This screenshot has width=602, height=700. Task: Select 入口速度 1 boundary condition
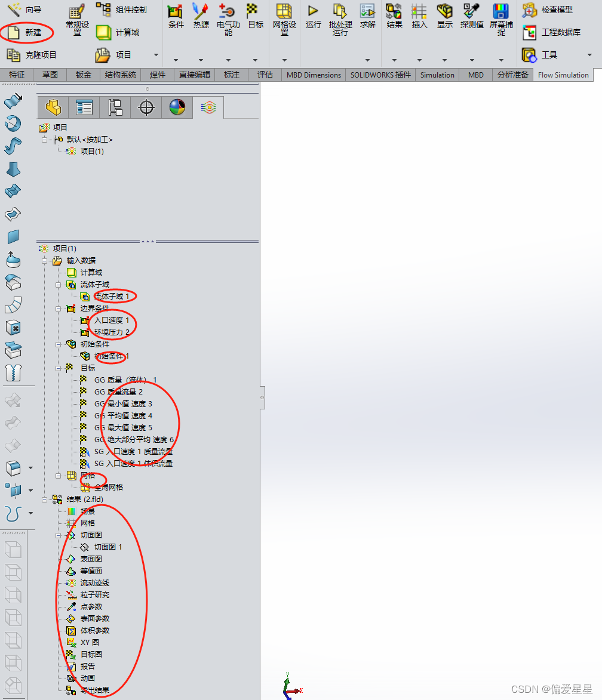point(111,320)
